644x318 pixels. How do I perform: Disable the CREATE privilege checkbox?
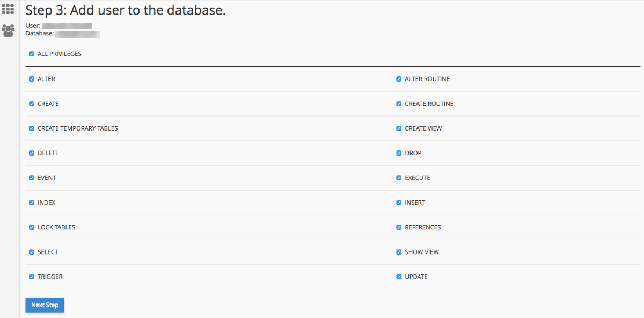pyautogui.click(x=32, y=104)
